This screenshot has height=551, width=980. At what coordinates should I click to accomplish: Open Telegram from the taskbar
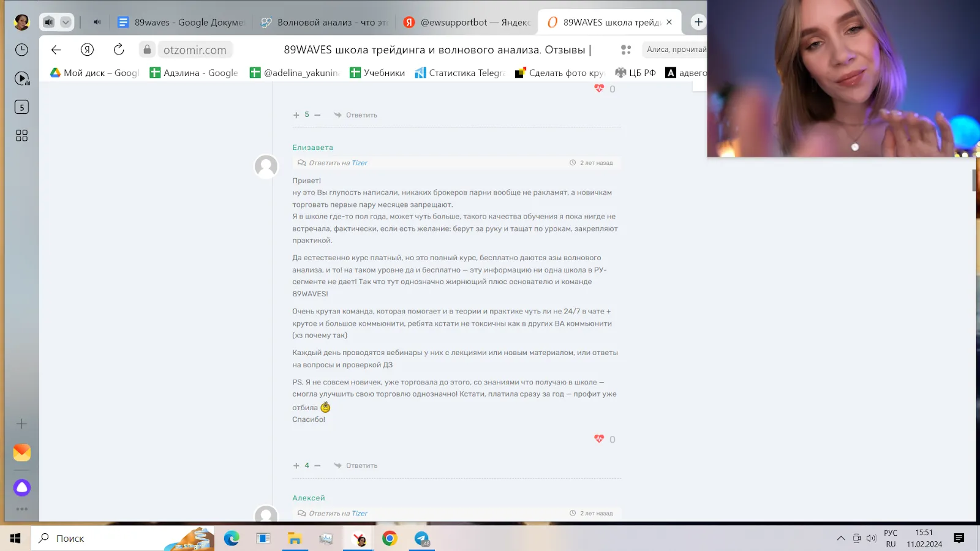422,538
